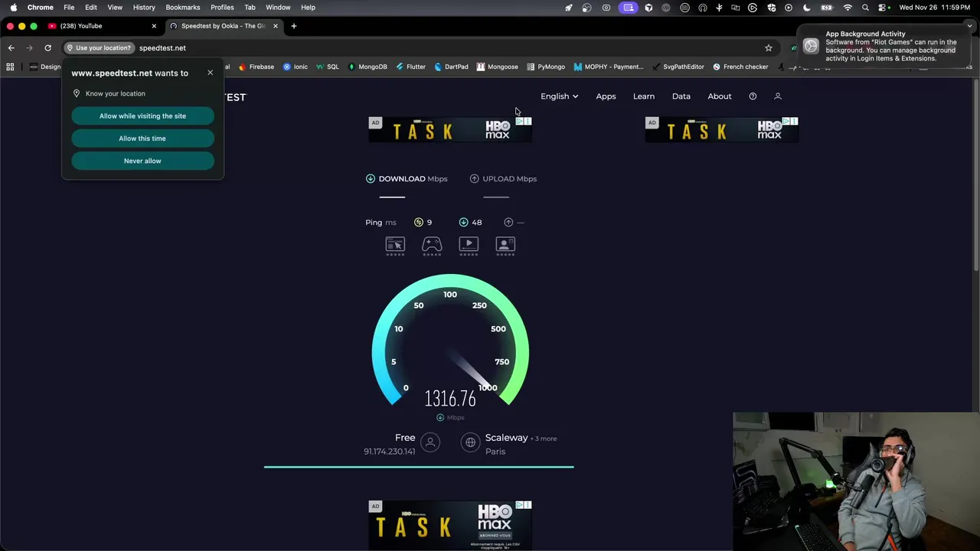The height and width of the screenshot is (551, 980).
Task: Close the YouTube tab
Action: coord(154,26)
